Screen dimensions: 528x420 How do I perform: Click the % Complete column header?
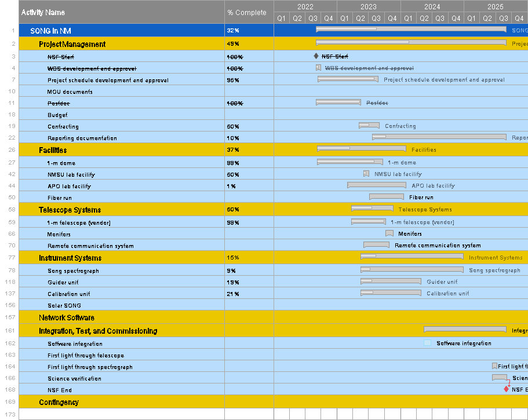point(247,12)
